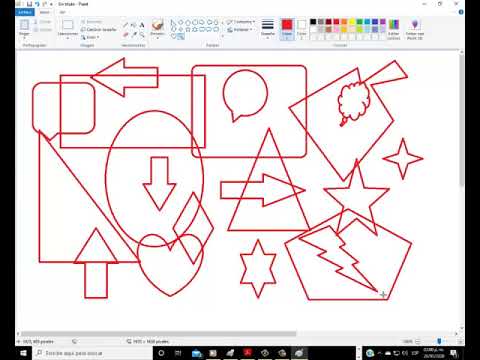Open quick access toolbar customize arrow
Image resolution: width=480 pixels, height=360 pixels.
(x=51, y=4)
